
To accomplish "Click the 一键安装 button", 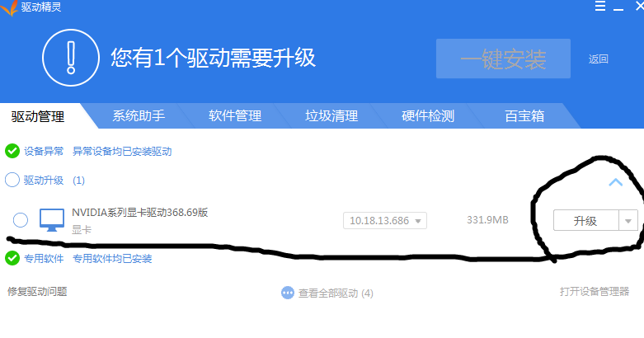I will click(x=503, y=59).
